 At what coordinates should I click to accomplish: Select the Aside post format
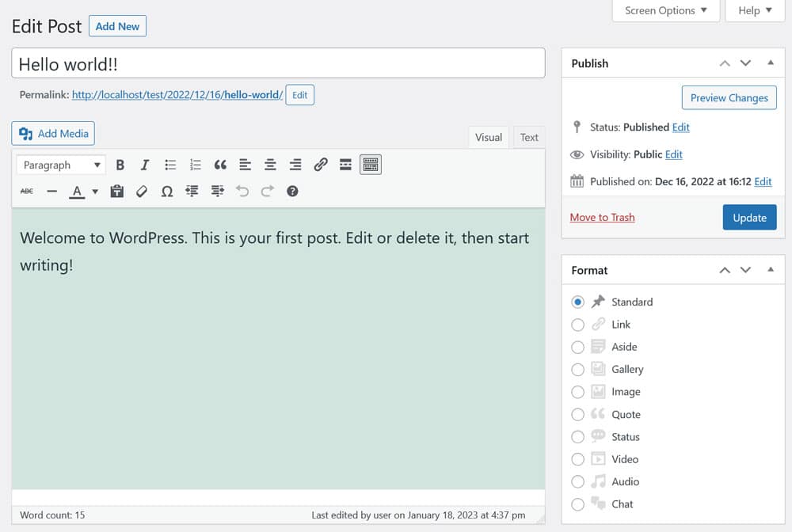(577, 347)
